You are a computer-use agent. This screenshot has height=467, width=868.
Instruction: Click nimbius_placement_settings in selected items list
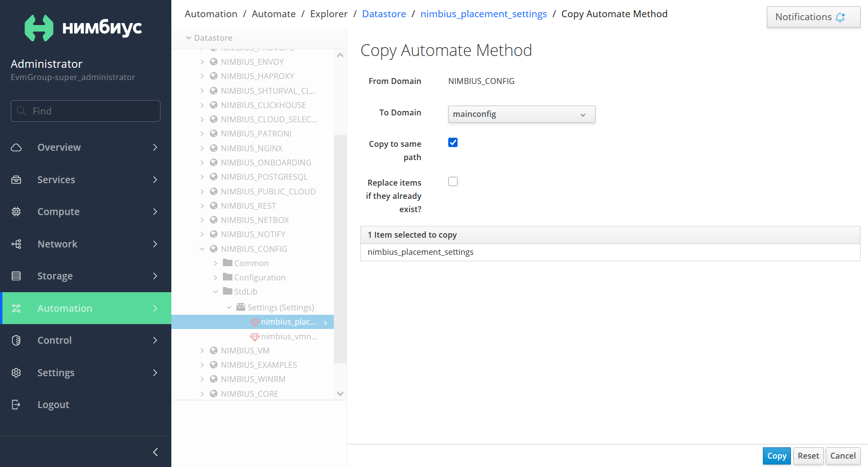421,252
